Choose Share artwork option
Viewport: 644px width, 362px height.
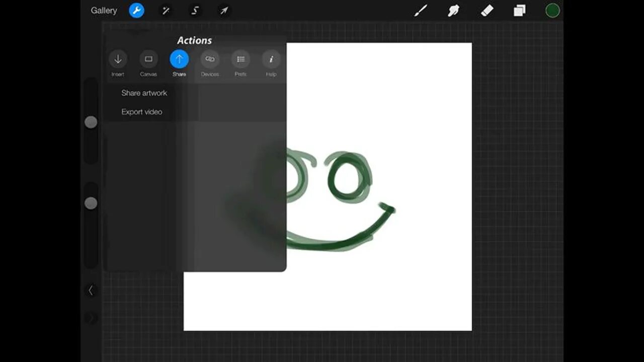coord(144,93)
